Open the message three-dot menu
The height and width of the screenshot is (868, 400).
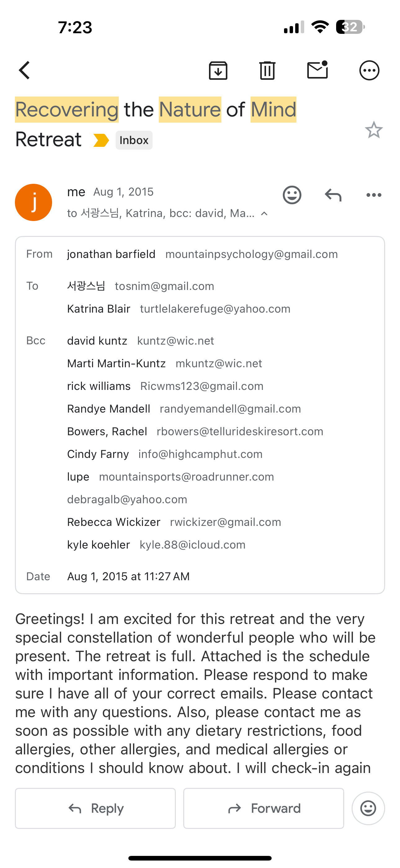pyautogui.click(x=374, y=195)
